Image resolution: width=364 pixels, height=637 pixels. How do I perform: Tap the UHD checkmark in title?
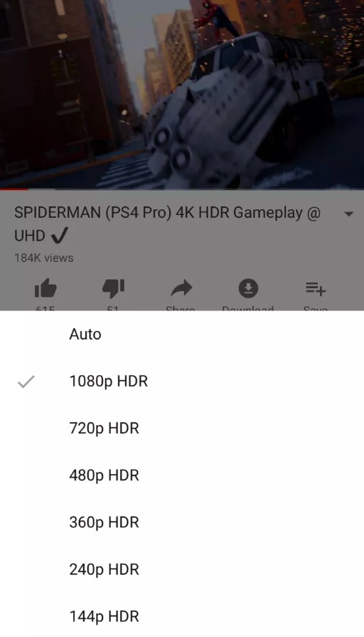[60, 236]
